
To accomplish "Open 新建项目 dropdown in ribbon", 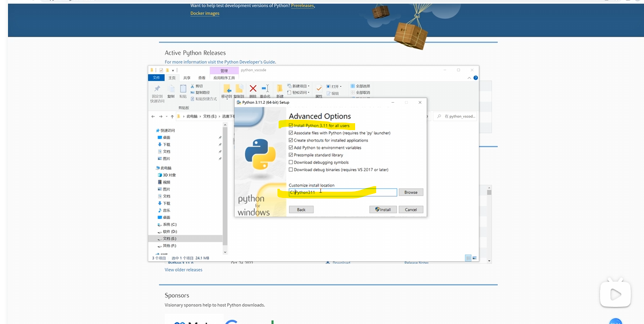I will tap(298, 86).
